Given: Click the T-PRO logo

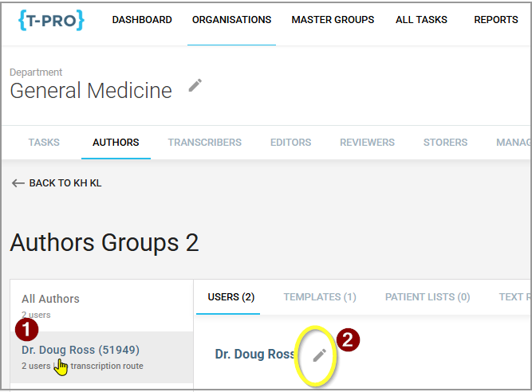Looking at the screenshot, I should pos(50,21).
